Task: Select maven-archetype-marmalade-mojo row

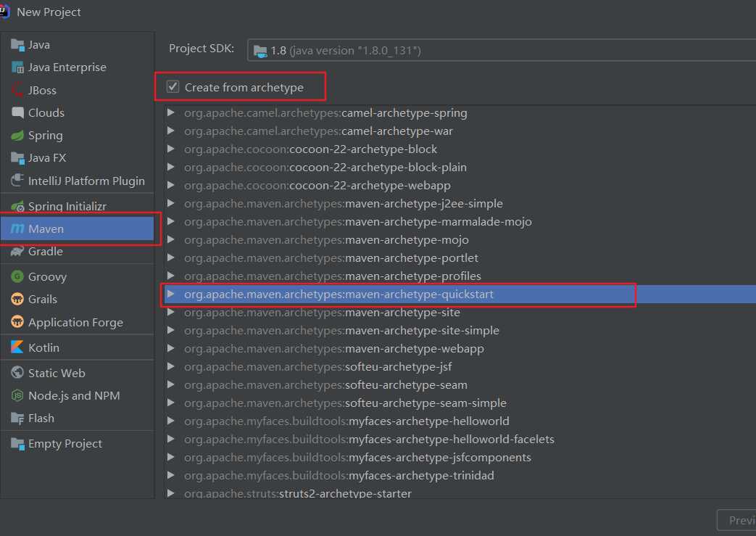Action: pos(460,221)
